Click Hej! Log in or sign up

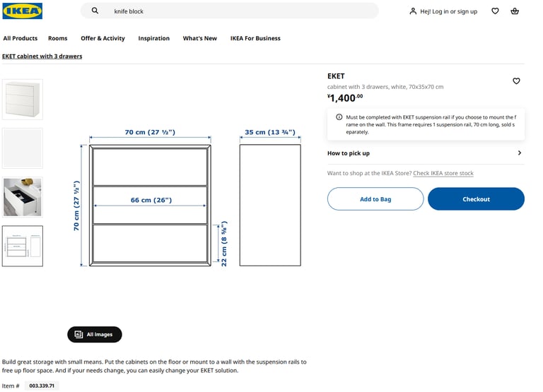click(x=448, y=11)
